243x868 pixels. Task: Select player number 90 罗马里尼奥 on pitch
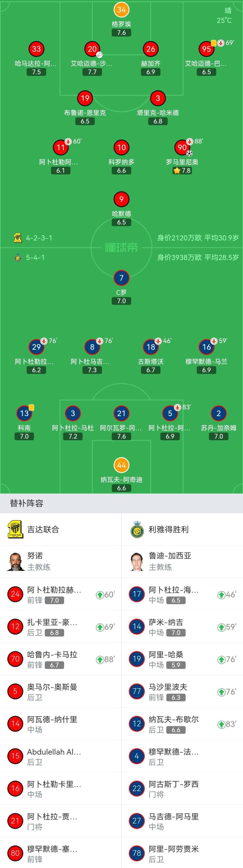click(182, 147)
